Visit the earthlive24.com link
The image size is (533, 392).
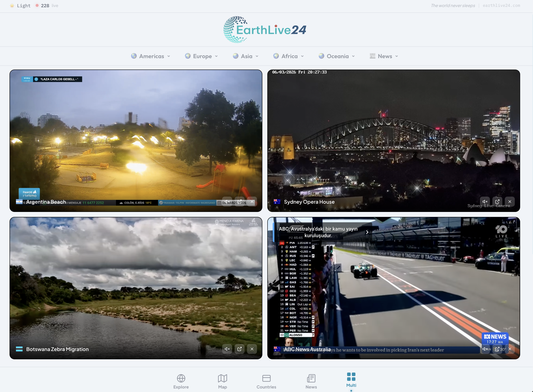(501, 5)
